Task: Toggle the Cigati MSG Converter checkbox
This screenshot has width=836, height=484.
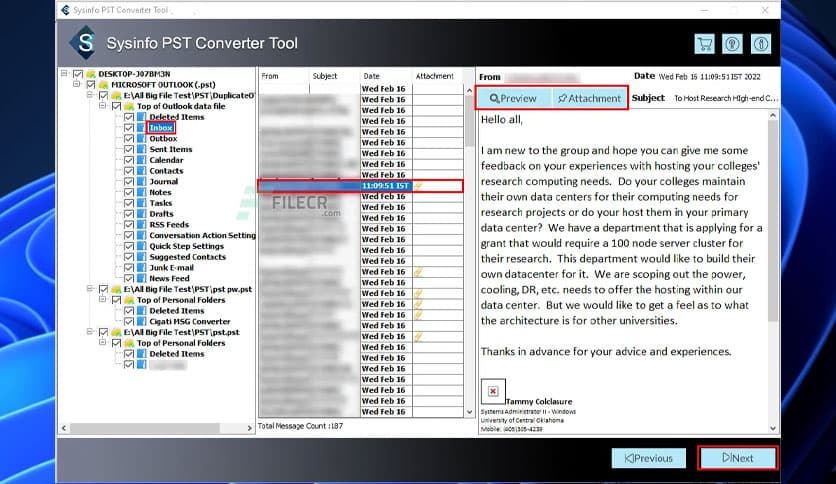Action: (x=128, y=321)
